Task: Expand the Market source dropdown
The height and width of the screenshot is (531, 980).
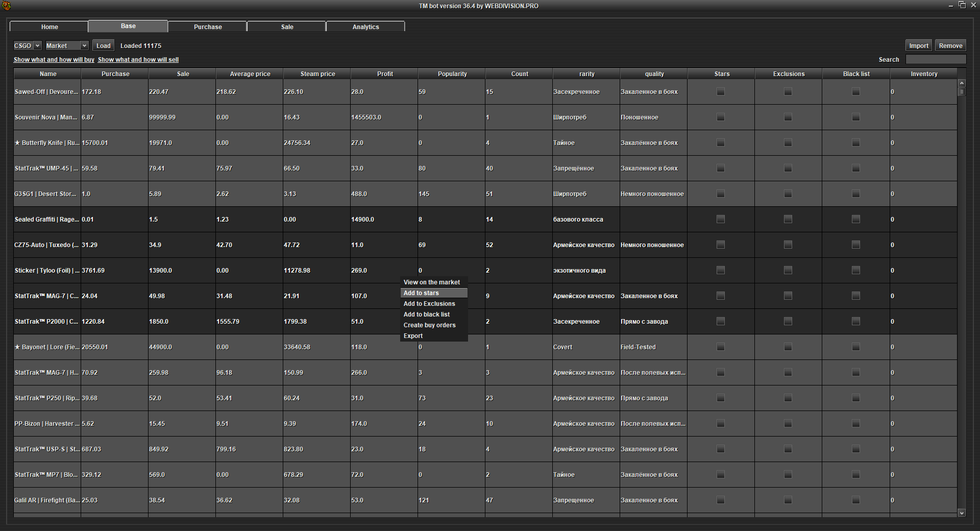Action: tap(67, 45)
